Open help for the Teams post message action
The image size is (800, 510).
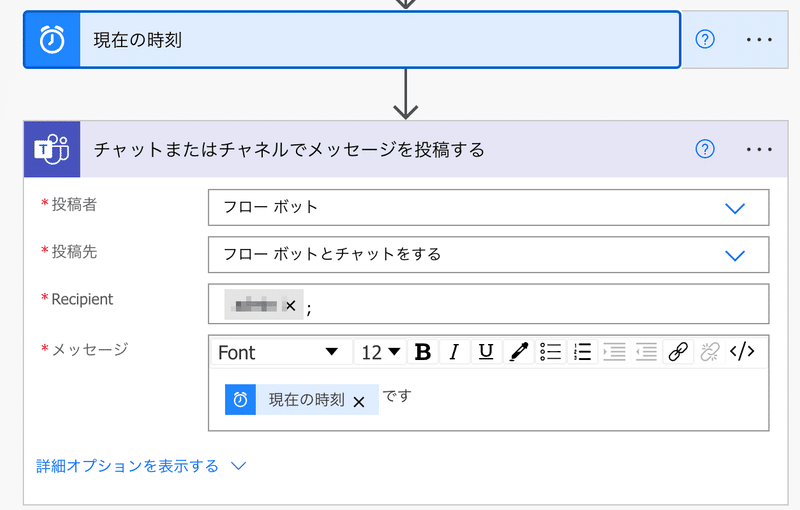[x=705, y=149]
